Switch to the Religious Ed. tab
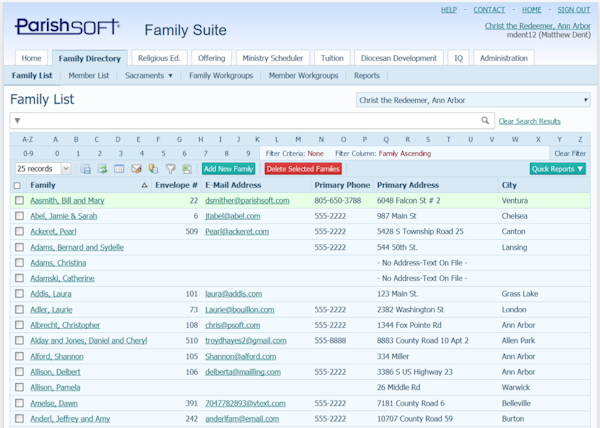The height and width of the screenshot is (428, 600). click(159, 58)
